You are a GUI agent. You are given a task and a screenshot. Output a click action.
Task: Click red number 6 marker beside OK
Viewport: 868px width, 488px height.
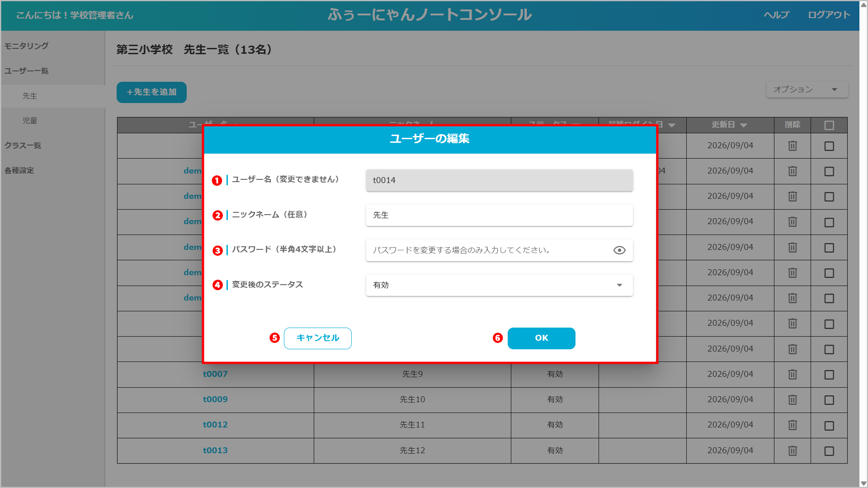(498, 338)
